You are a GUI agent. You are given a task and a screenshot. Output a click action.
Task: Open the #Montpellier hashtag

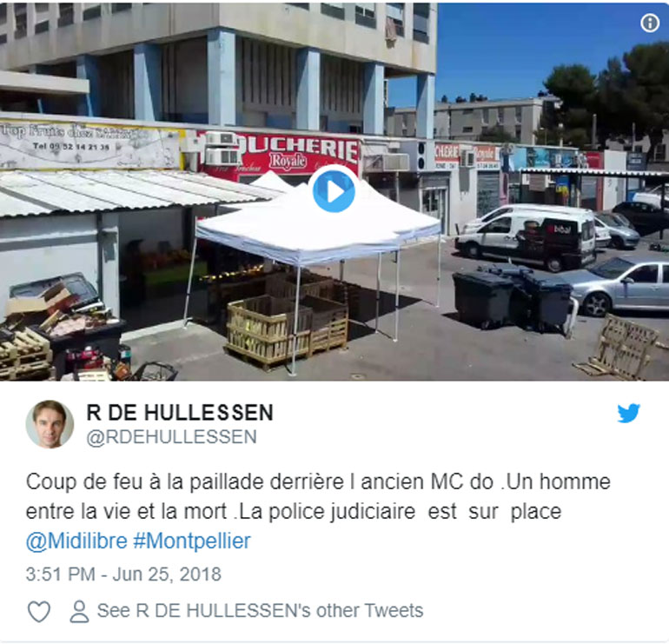[192, 541]
